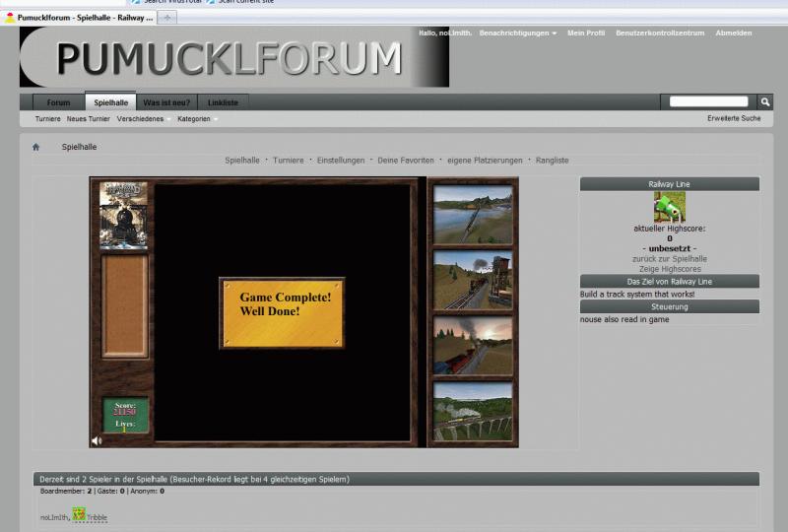Open the Was ist neu? tab

click(x=166, y=102)
